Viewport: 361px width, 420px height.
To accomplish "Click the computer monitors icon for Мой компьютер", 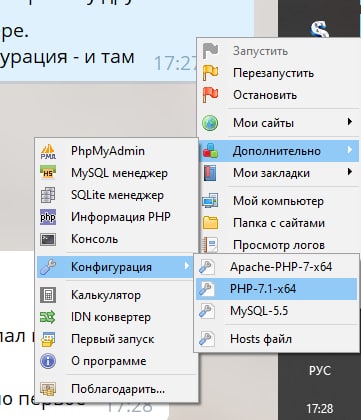I will tap(210, 201).
